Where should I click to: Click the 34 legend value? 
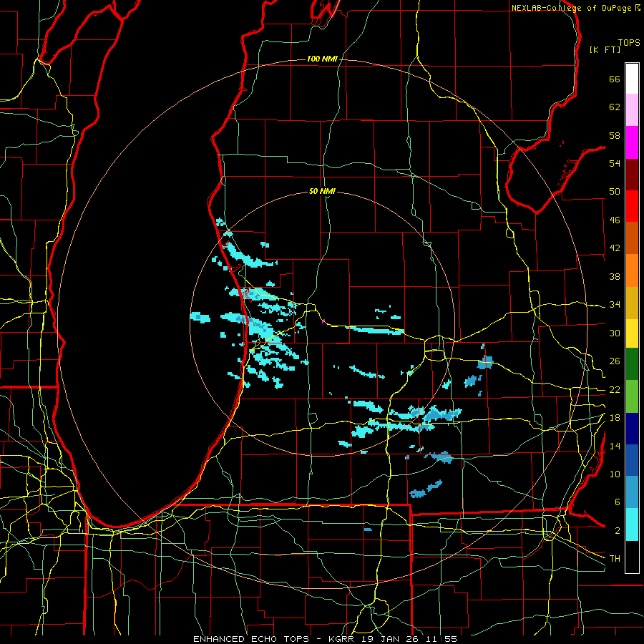tap(615, 305)
